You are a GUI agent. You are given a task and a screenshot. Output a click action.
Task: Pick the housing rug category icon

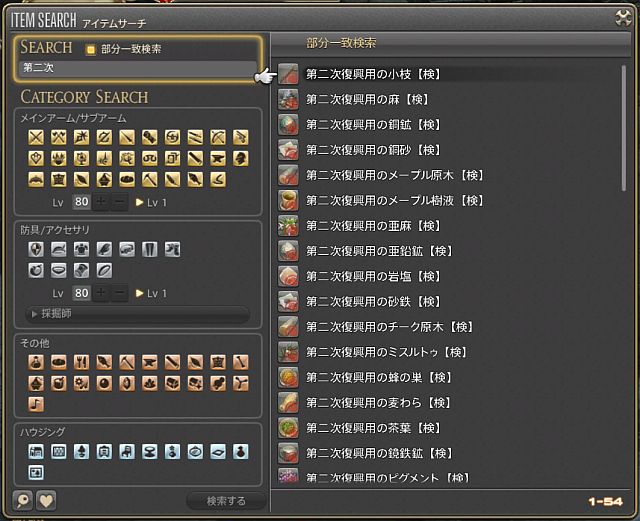(218, 452)
